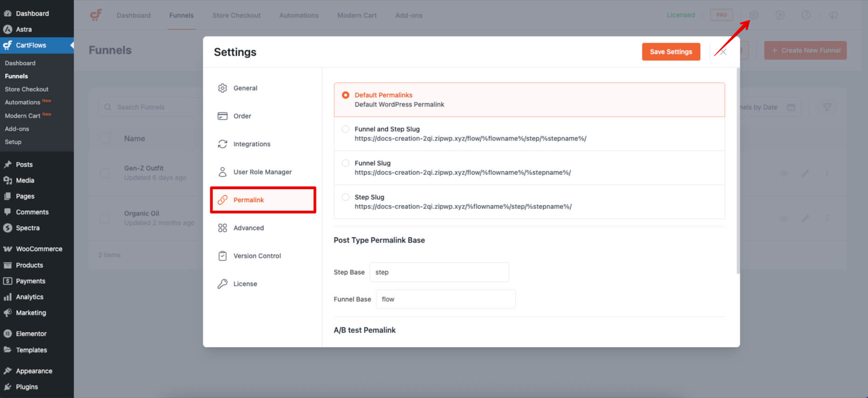Select Default Permalinks radio button
The height and width of the screenshot is (398, 868).
click(x=345, y=95)
